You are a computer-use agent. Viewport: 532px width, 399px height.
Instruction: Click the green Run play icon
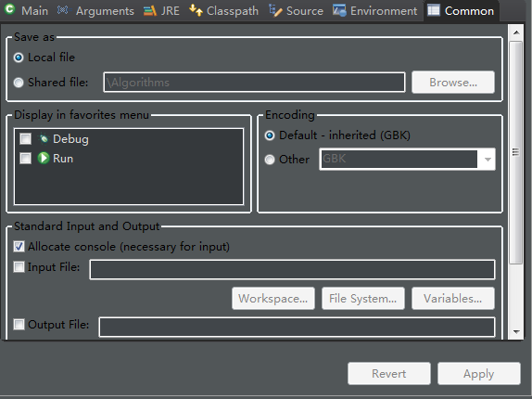tap(44, 159)
